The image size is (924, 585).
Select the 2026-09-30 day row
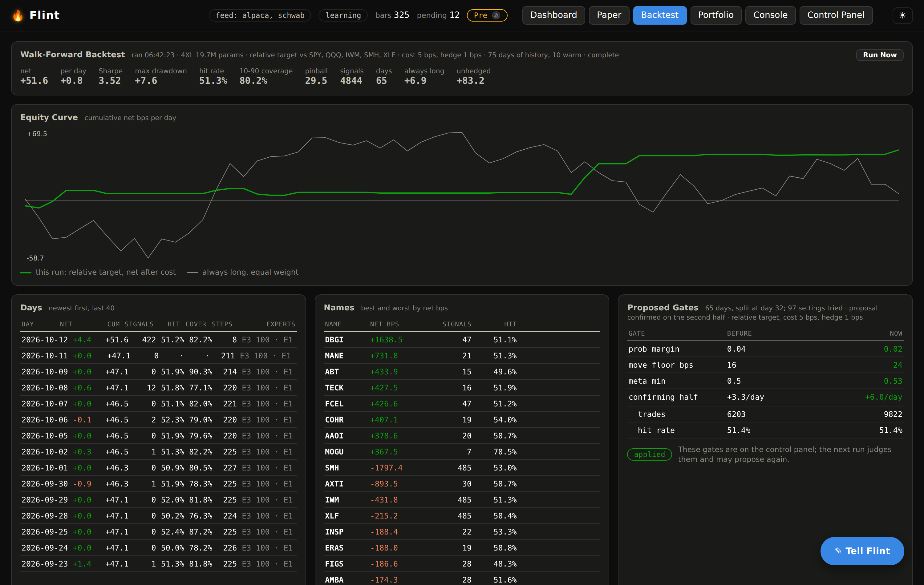159,484
